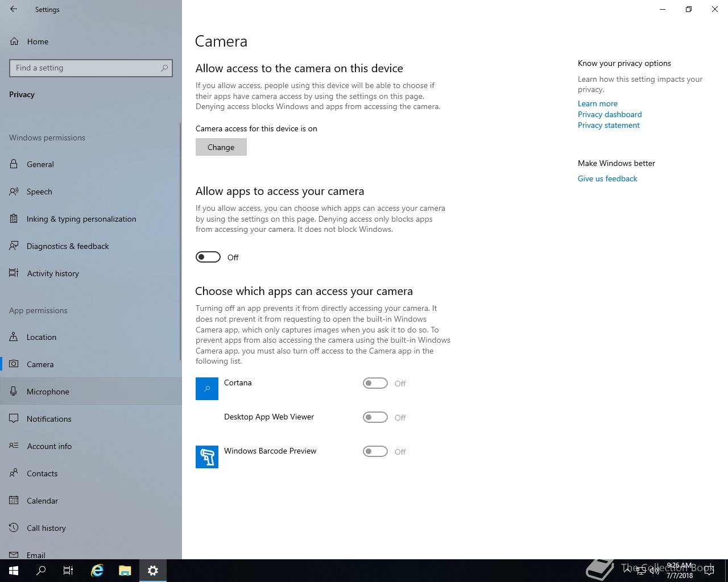Open Inking & typing personalization
Viewport: 728px width, 582px height.
coord(91,219)
